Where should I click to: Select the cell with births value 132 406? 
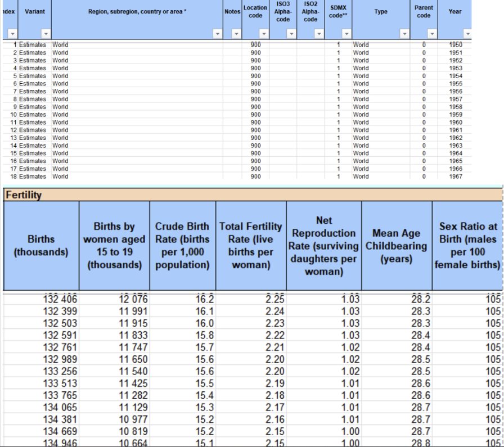click(x=41, y=299)
